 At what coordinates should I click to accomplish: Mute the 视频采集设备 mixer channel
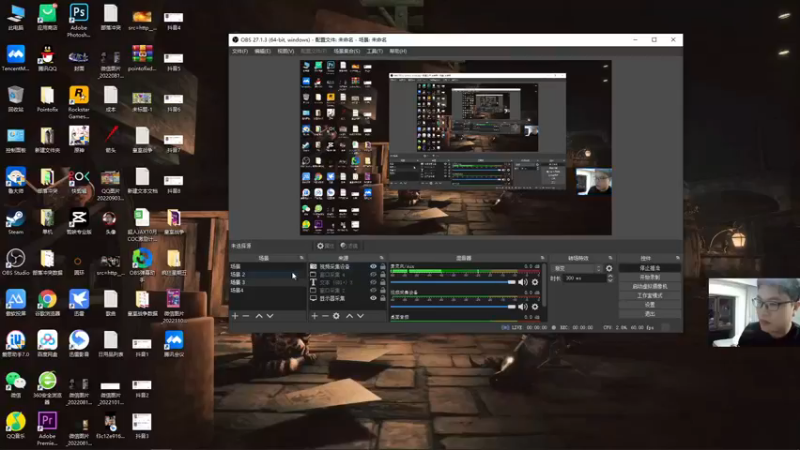523,307
